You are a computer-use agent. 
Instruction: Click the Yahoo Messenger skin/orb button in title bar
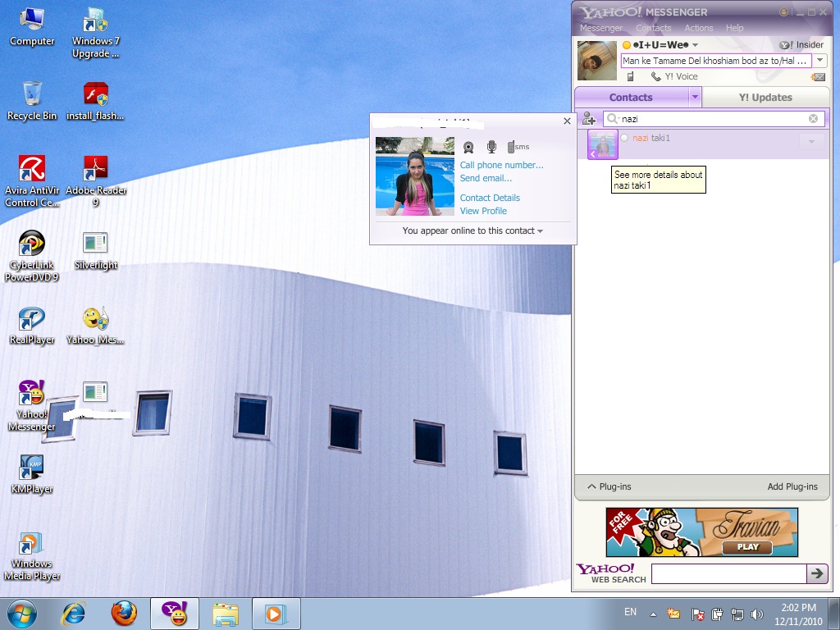pos(783,11)
